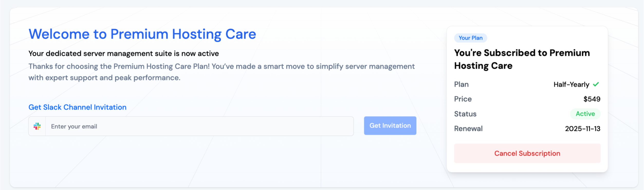The height and width of the screenshot is (190, 644).
Task: Click the Cancel Subscription button
Action: pos(527,153)
